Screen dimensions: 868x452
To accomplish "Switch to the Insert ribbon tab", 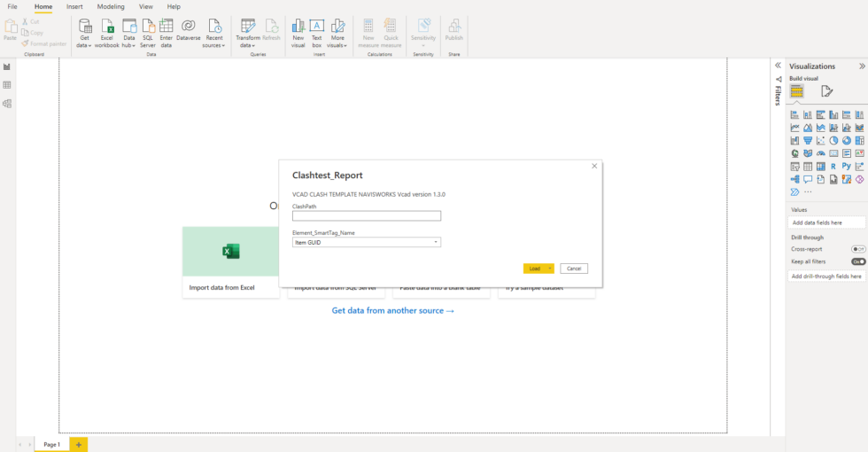I will [74, 7].
